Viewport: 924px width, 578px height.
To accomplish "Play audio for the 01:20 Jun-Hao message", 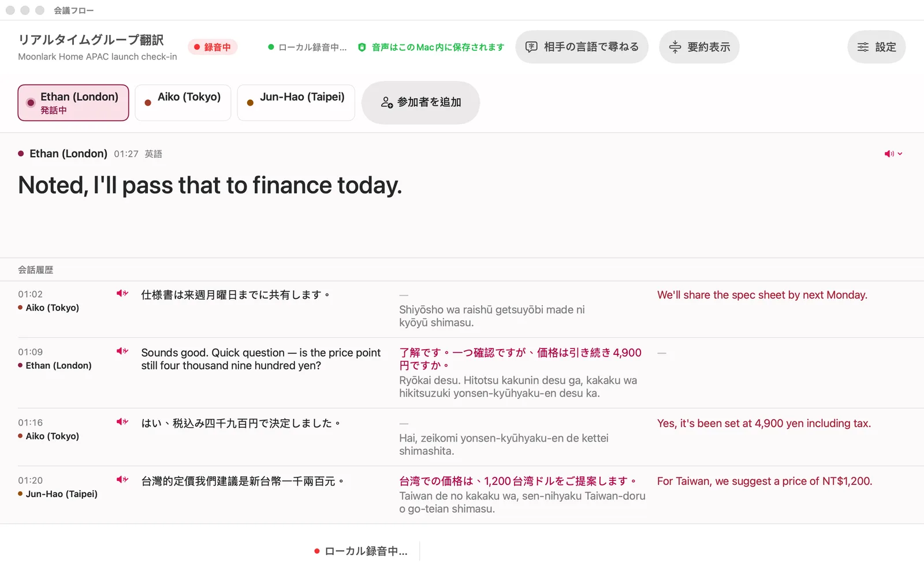I will (122, 480).
